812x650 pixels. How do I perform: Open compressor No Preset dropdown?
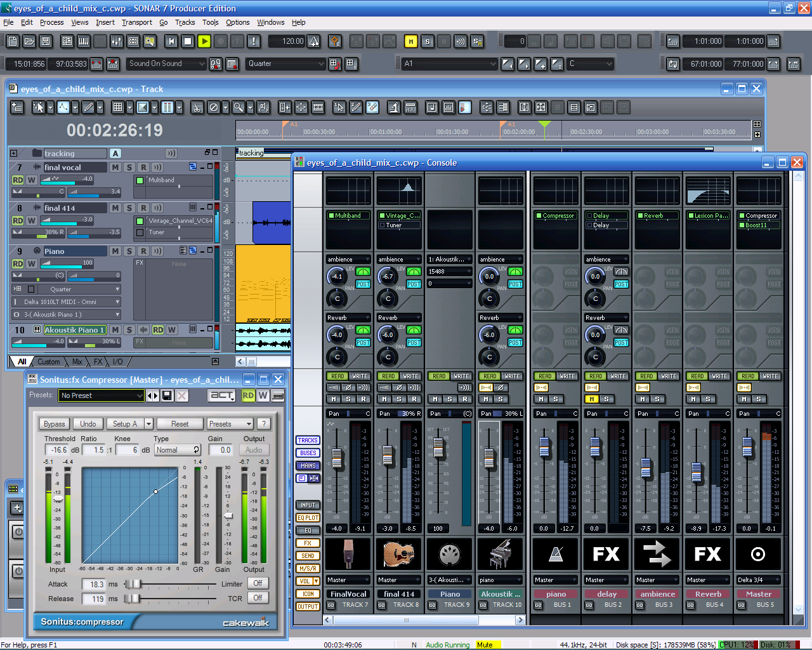click(x=101, y=395)
